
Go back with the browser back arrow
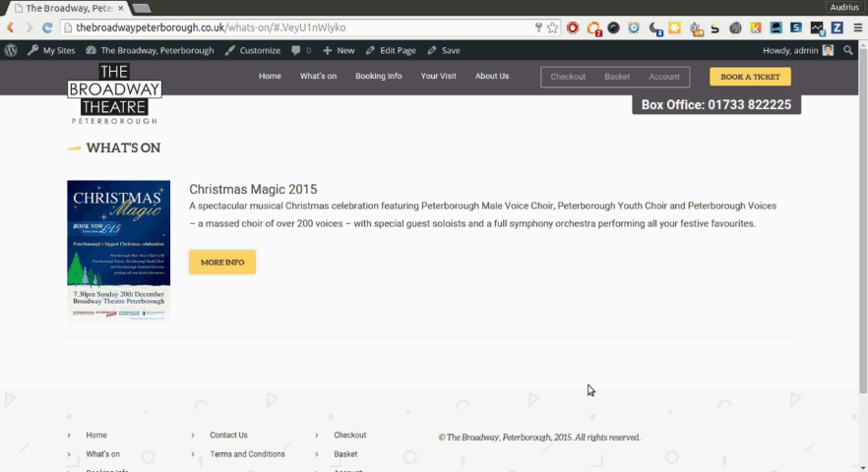(x=10, y=28)
